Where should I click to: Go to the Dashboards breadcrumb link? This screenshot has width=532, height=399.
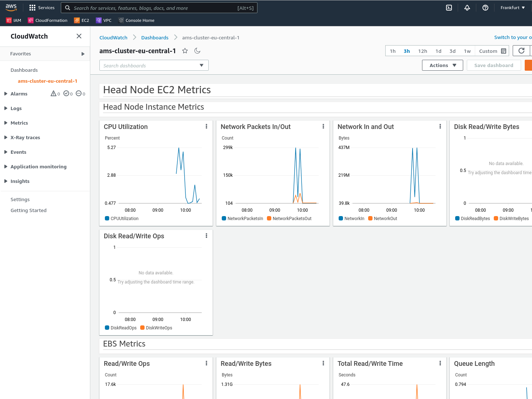point(155,38)
